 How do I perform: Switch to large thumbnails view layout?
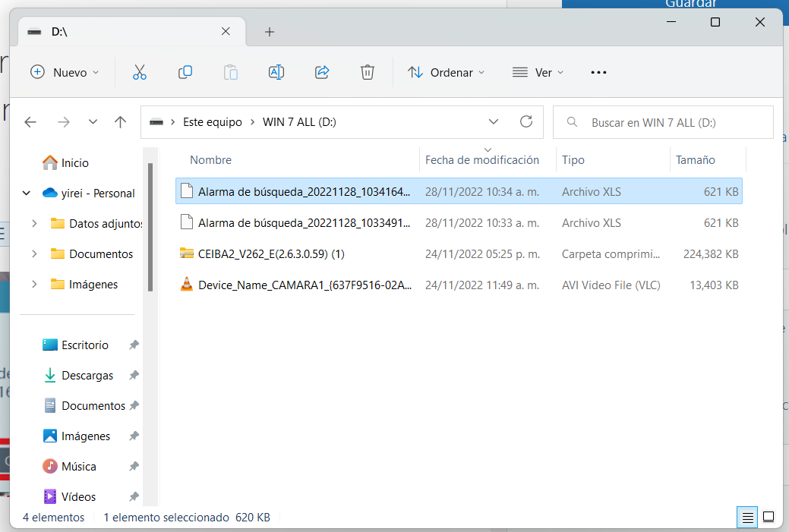pos(768,518)
